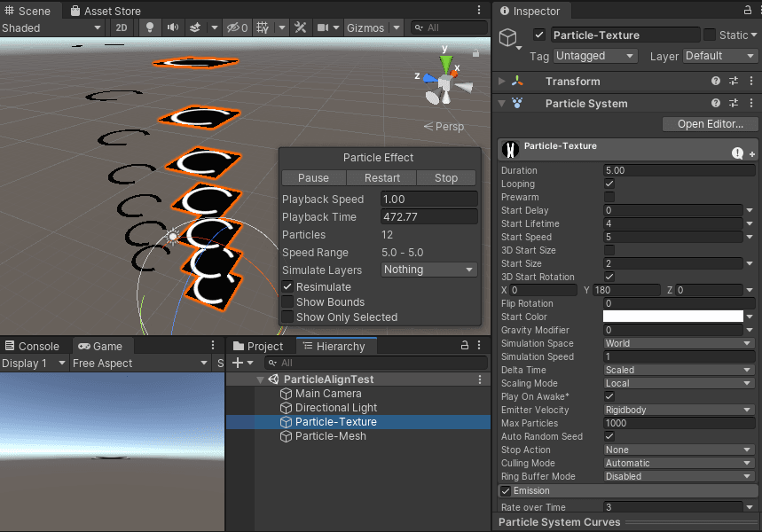Image resolution: width=762 pixels, height=532 pixels.
Task: Switch to the Console tab
Action: click(x=32, y=346)
